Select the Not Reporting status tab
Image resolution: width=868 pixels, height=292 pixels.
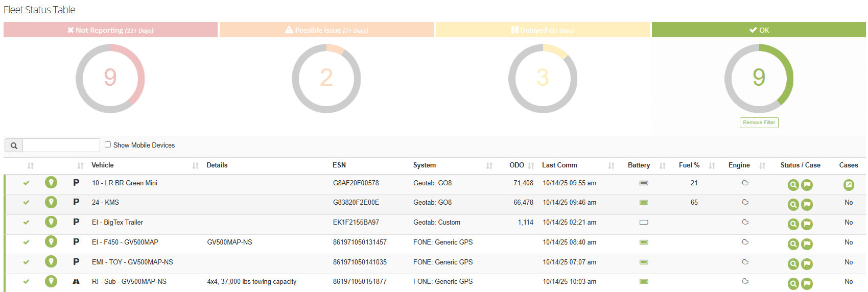click(110, 30)
